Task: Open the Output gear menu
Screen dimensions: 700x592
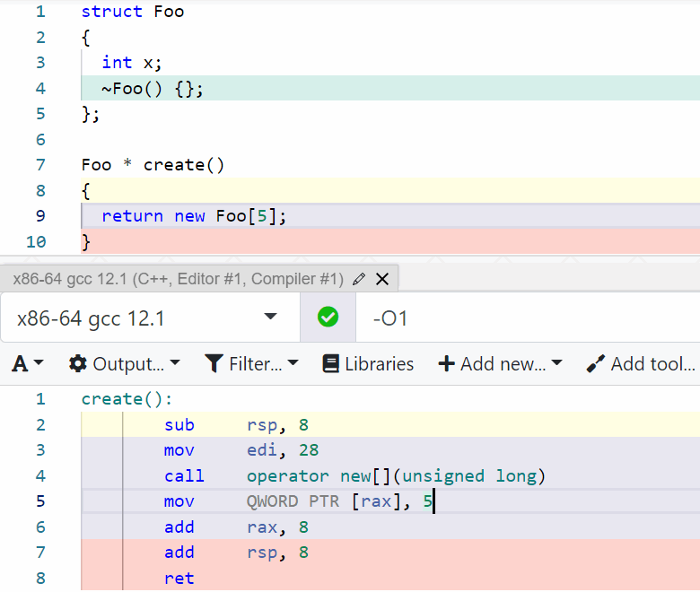Action: click(124, 363)
